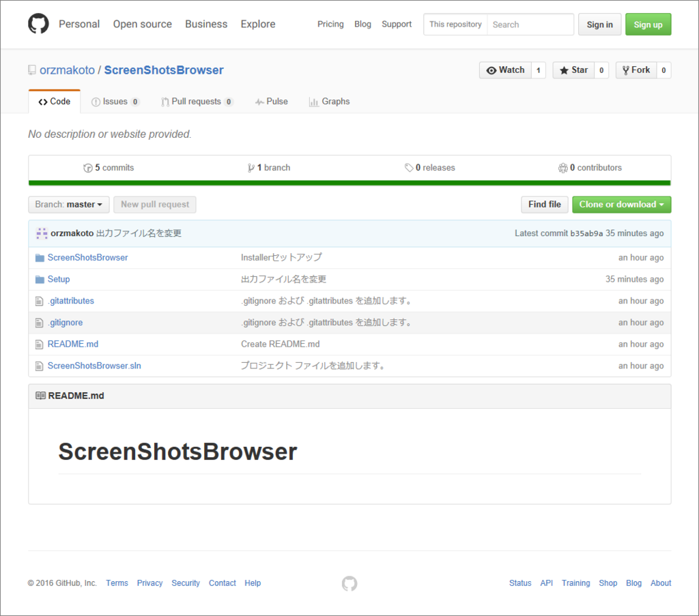This screenshot has height=616, width=699.
Task: Click the Star count 0
Action: tap(601, 70)
